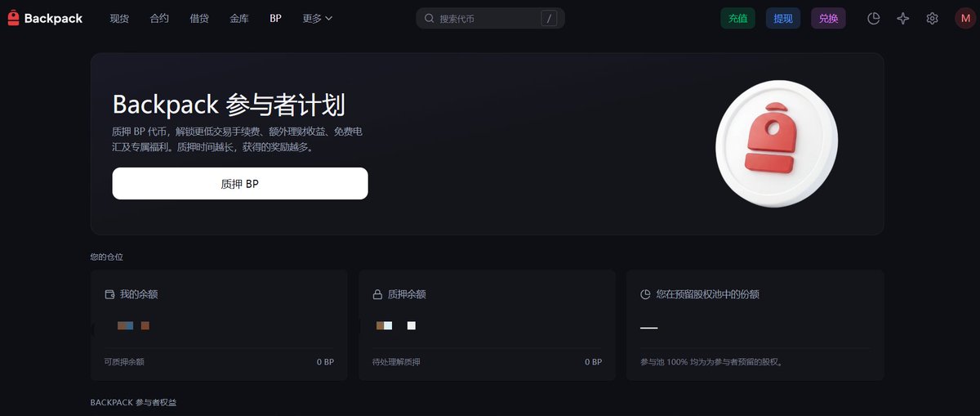The height and width of the screenshot is (416, 980).
Task: Click the lock icon beside 质押余额
Action: 377,294
